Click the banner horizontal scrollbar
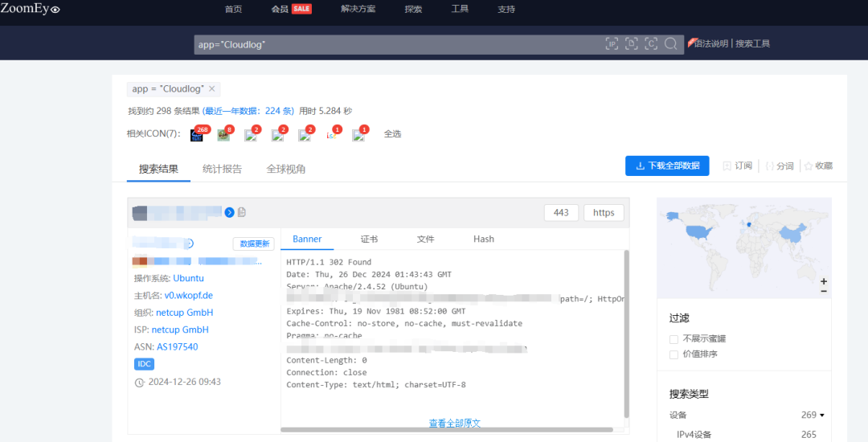This screenshot has width=868, height=442. (447, 430)
